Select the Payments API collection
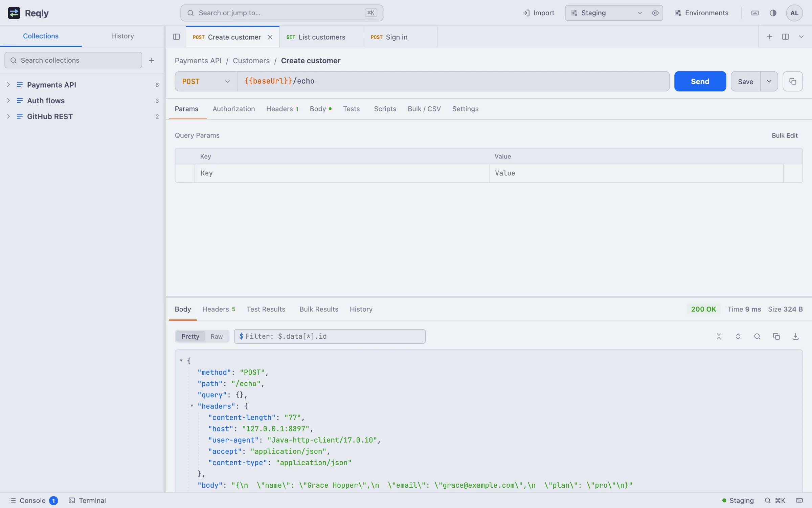 pyautogui.click(x=82, y=85)
